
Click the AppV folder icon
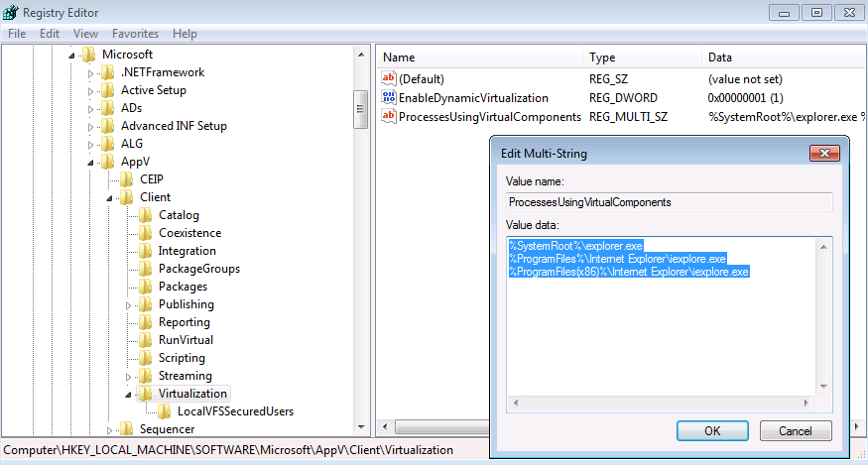tap(107, 162)
